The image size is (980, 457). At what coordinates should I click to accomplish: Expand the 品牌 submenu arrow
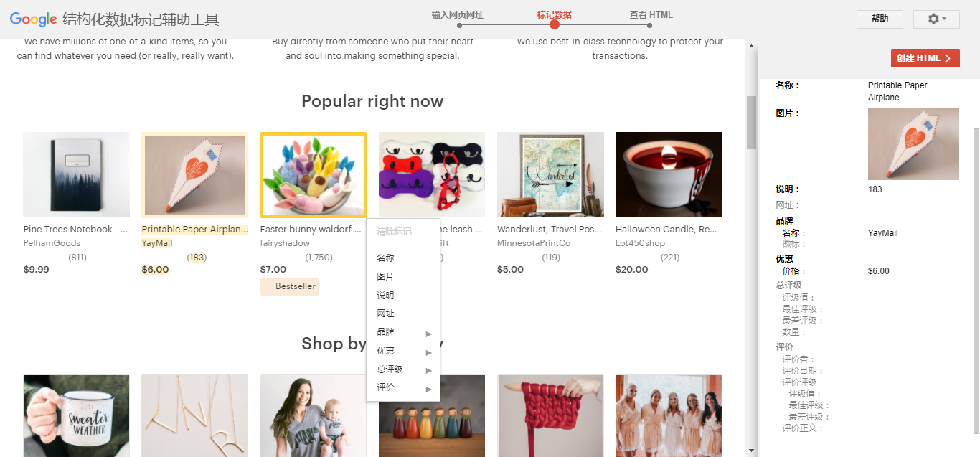pos(428,333)
